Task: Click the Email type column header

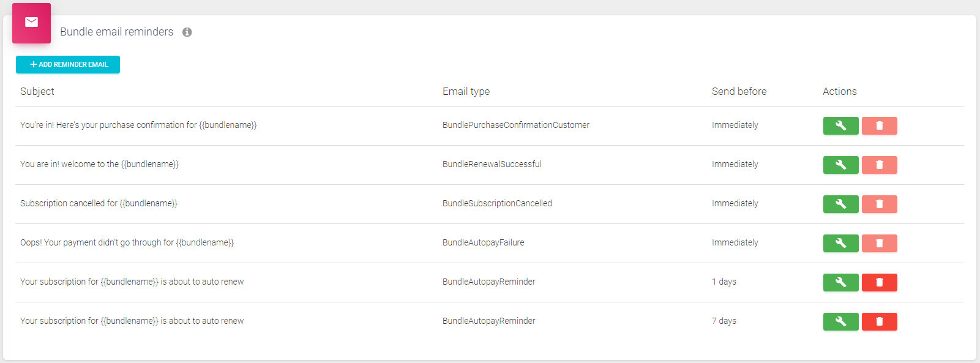Action: coord(466,91)
